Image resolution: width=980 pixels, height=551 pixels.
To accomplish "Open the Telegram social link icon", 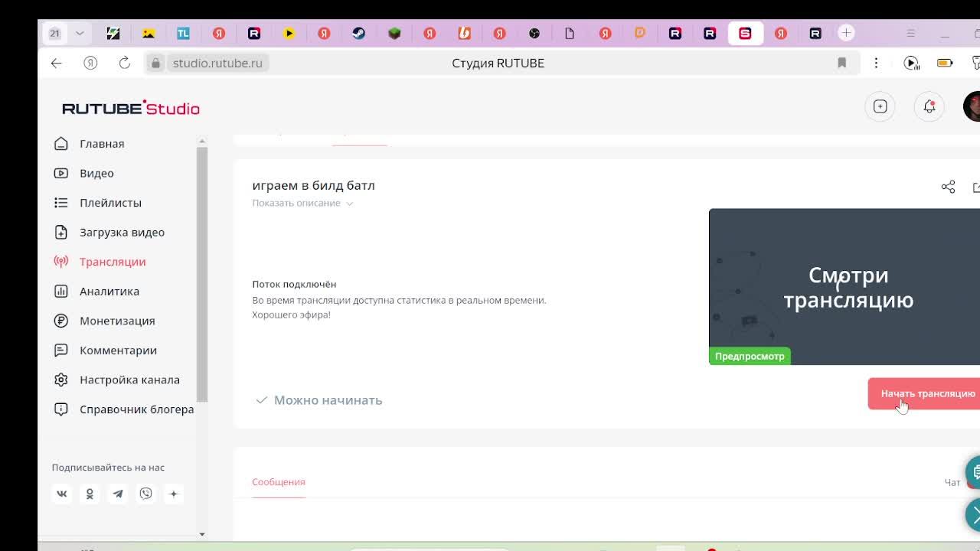I will [x=118, y=494].
